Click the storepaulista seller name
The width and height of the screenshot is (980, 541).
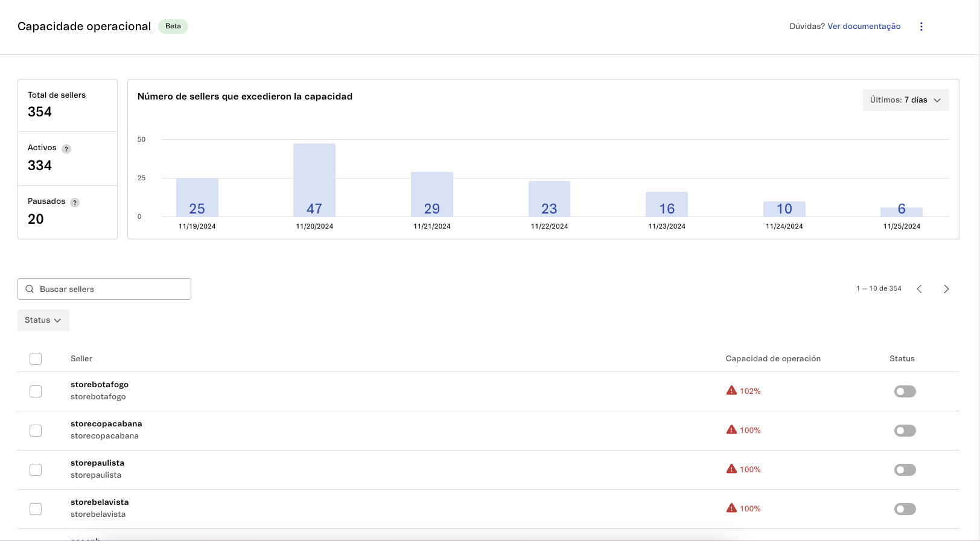click(x=97, y=463)
